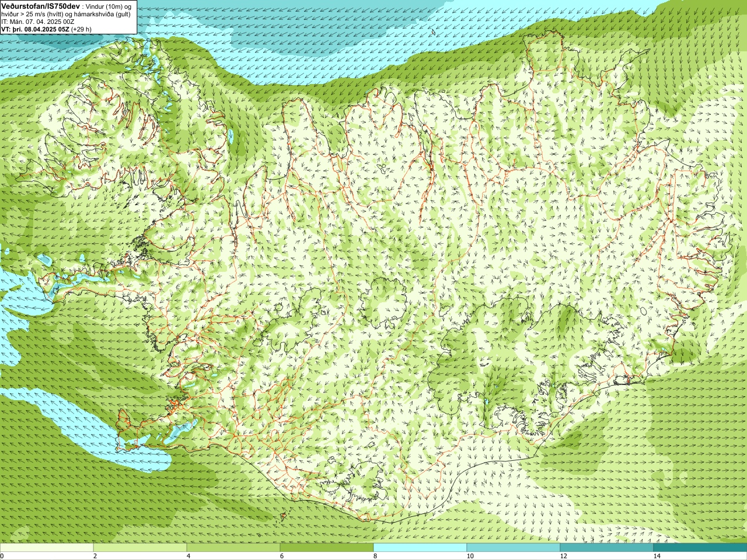Image resolution: width=747 pixels, height=560 pixels.
Task: Click the dark teal above-14 m/s legend swatch
Action: 700,548
